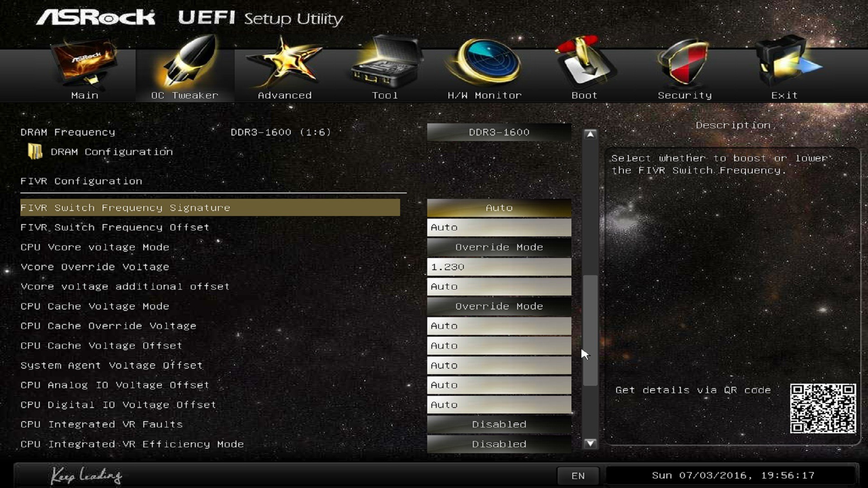The height and width of the screenshot is (488, 868).
Task: Select the System Agent Voltage Offset label
Action: tap(112, 365)
